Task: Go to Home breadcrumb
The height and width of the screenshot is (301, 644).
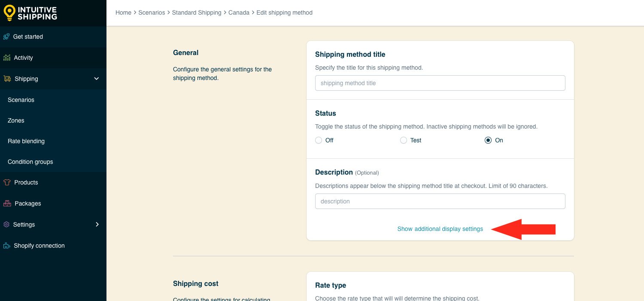Action: coord(123,12)
